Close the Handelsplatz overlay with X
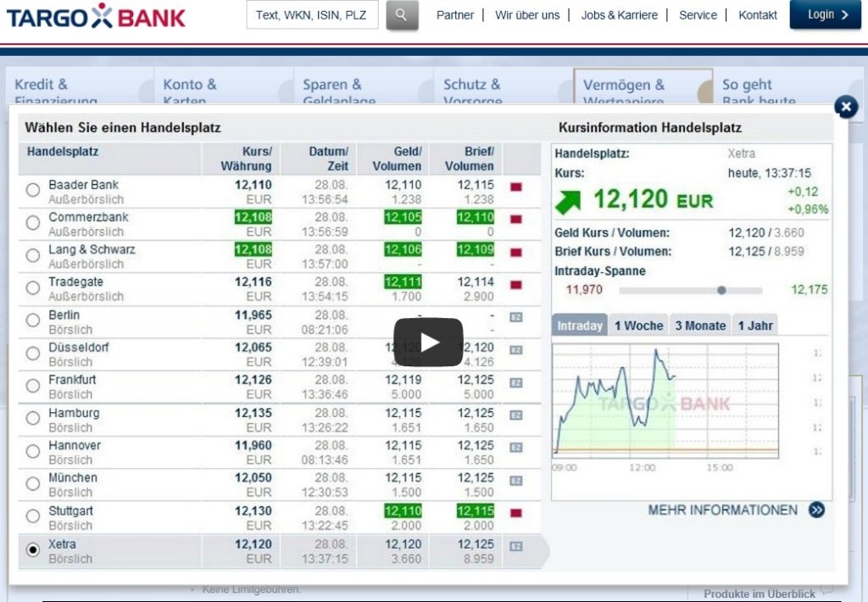This screenshot has width=868, height=602. click(x=846, y=106)
